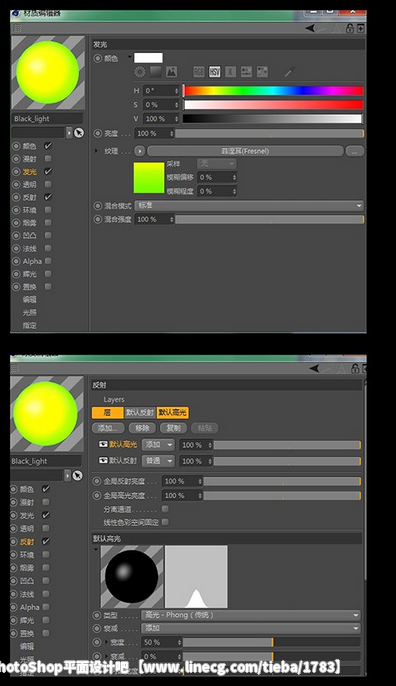
Task: Open the color wheel mode icon
Action: coord(140,72)
